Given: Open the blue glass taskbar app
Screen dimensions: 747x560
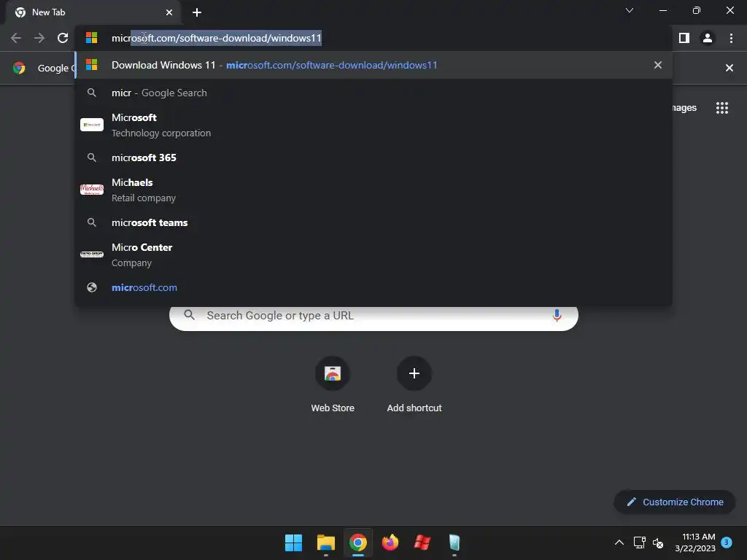Looking at the screenshot, I should [x=454, y=542].
